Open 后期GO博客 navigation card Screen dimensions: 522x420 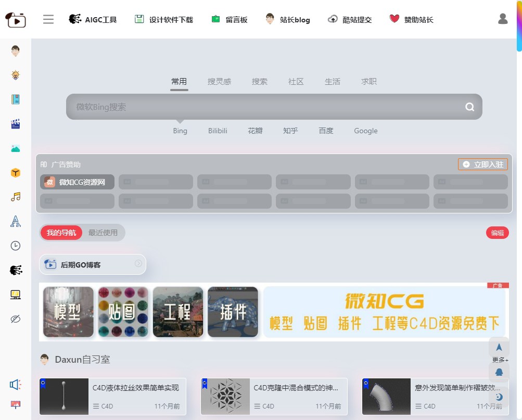pyautogui.click(x=93, y=264)
